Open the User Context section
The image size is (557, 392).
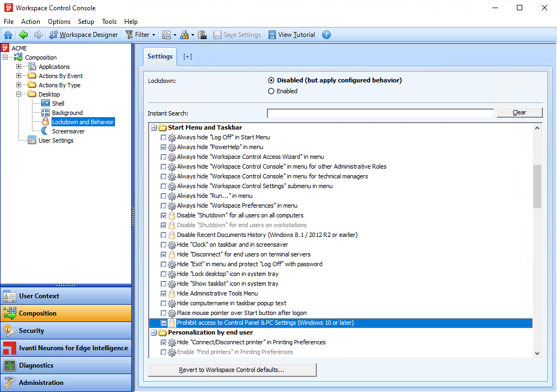66,296
